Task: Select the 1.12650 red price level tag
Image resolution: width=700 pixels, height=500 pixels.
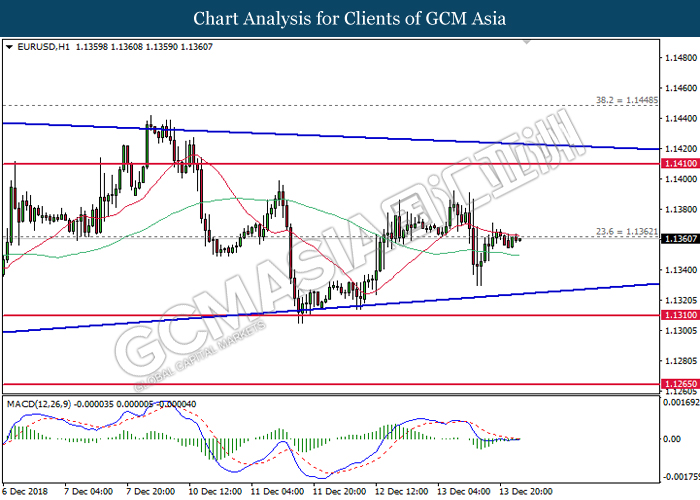Action: coord(680,384)
